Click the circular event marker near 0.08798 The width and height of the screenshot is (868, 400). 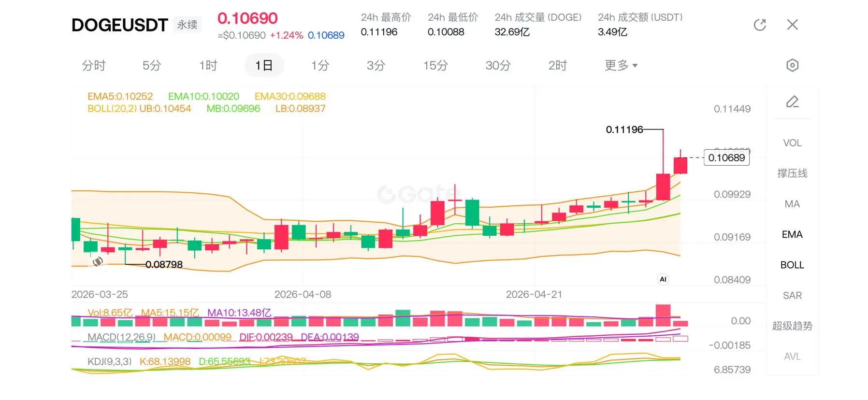98,261
